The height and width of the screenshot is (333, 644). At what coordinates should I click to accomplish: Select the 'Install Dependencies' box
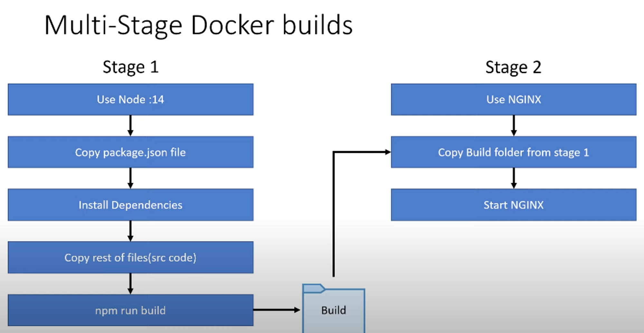[x=130, y=205]
